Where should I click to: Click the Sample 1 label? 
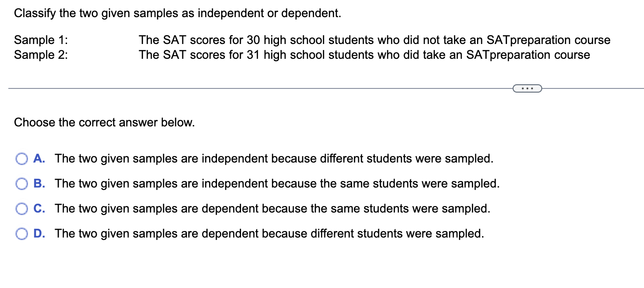point(41,40)
